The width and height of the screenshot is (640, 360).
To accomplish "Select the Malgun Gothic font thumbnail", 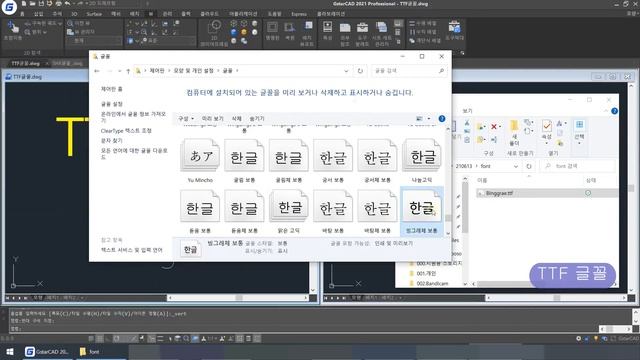I will [289, 211].
